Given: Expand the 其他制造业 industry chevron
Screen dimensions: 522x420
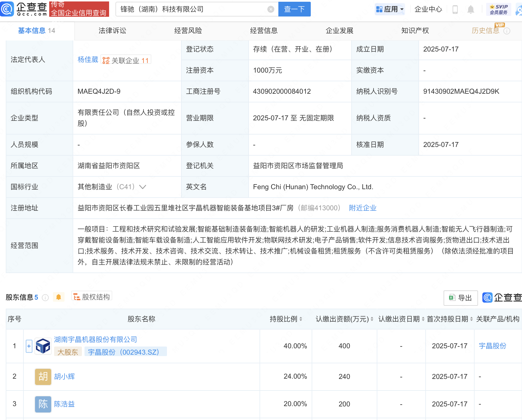Looking at the screenshot, I should click(143, 187).
